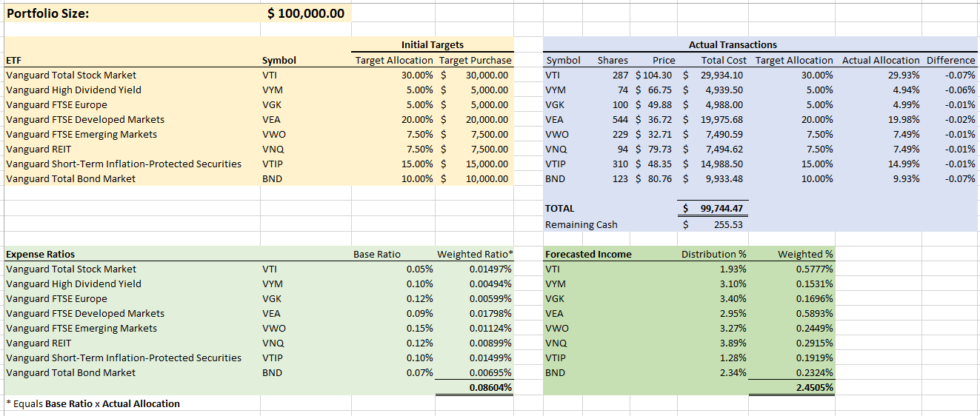Select the $104.30 price cell
This screenshot has width=980, height=416.
[x=654, y=75]
